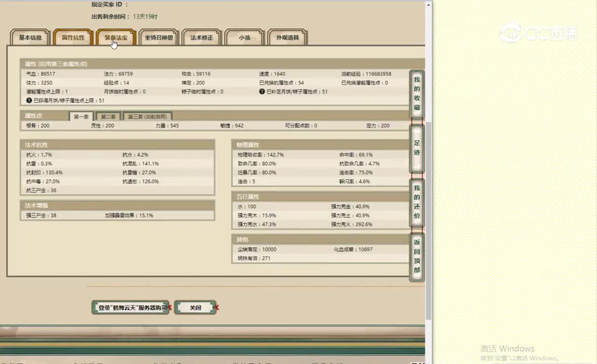Click 抗混乱：141.1% entry
This screenshot has width=597, height=364.
pos(141,164)
